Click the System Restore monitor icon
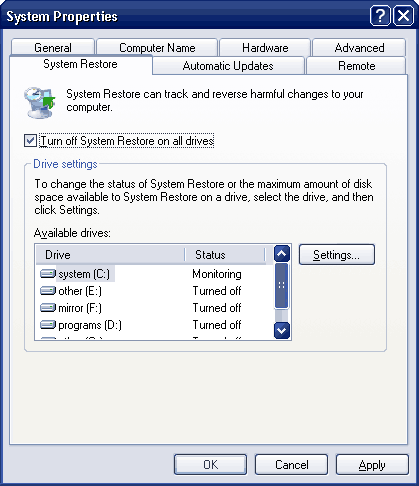This screenshot has height=486, width=419. [x=40, y=102]
